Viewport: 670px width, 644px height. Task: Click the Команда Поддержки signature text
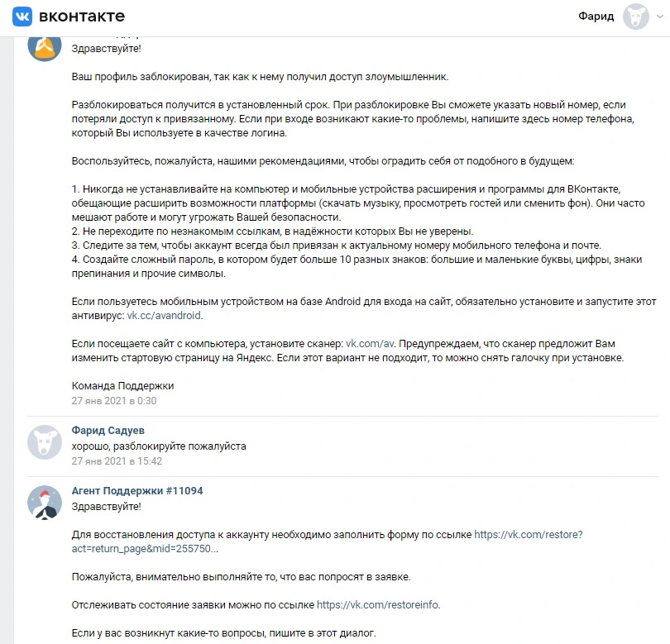tap(122, 386)
